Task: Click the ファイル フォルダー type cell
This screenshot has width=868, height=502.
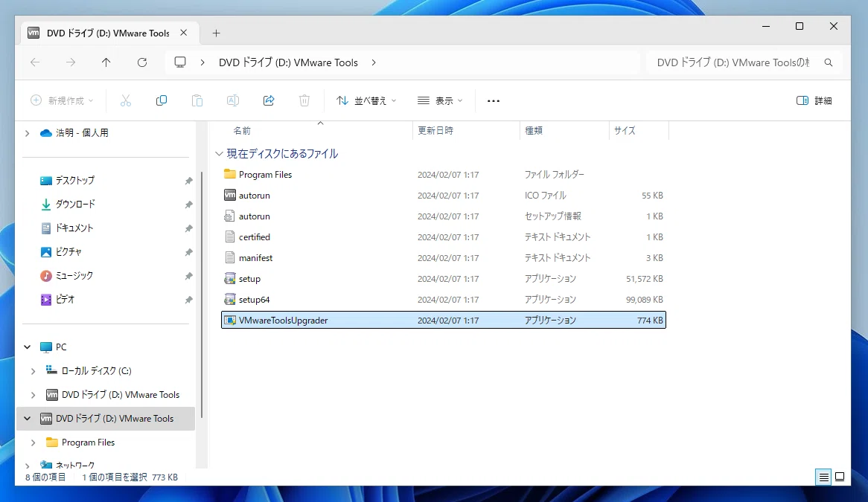Action: pyautogui.click(x=555, y=175)
